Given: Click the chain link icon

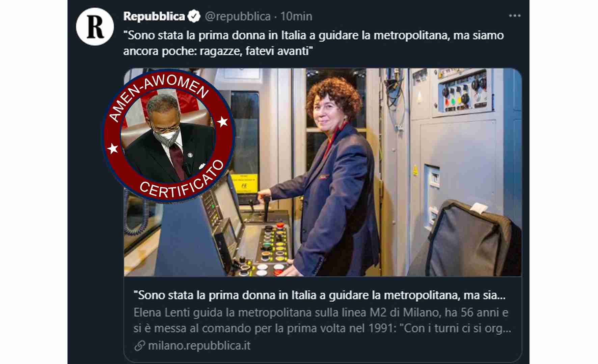Looking at the screenshot, I should pos(139,346).
